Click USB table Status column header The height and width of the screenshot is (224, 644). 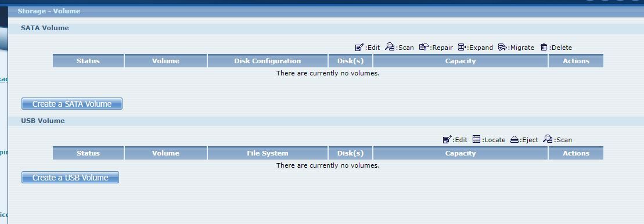click(88, 153)
